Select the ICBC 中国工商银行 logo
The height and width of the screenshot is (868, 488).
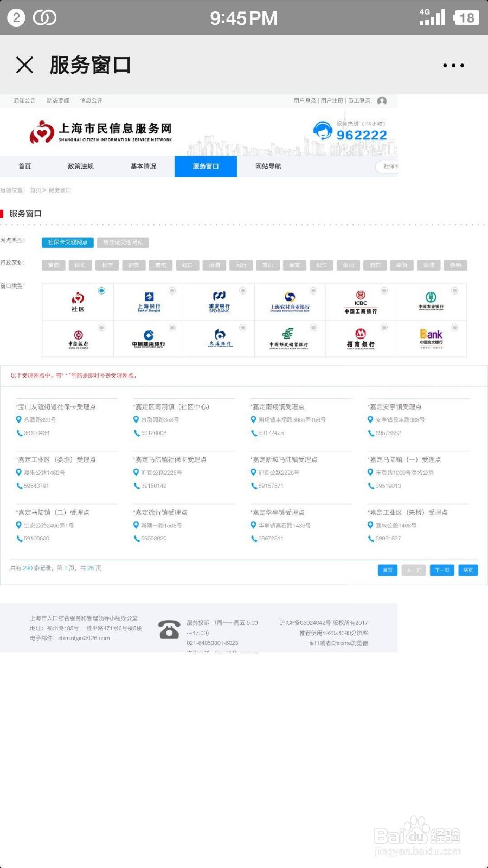(361, 302)
